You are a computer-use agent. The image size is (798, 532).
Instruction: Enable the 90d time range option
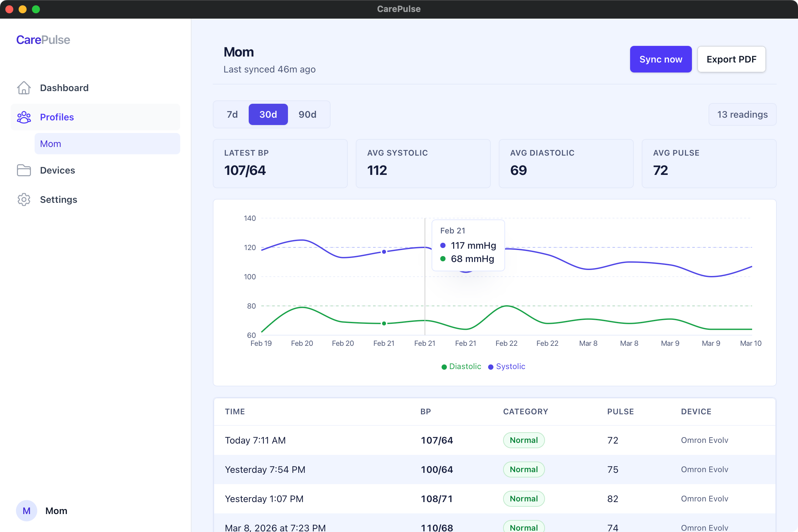point(307,114)
